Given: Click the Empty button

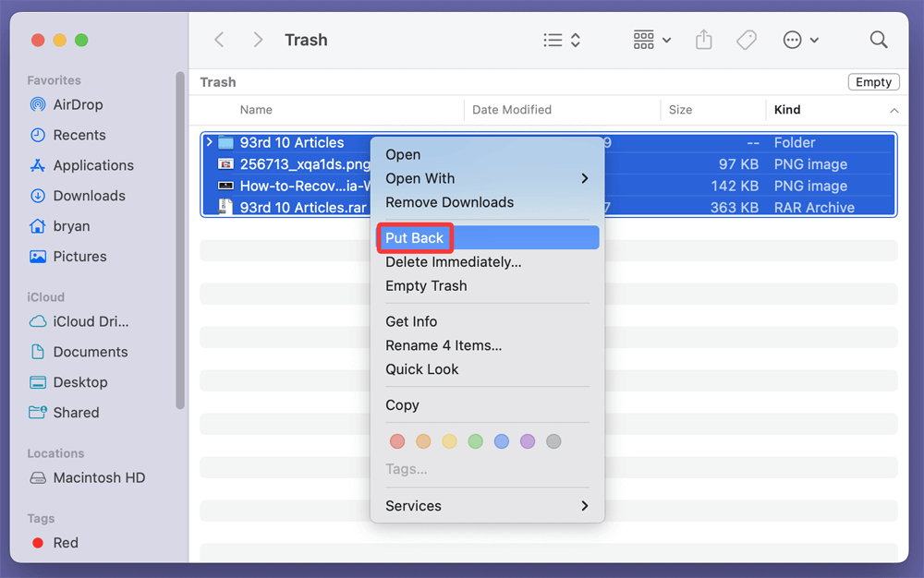Looking at the screenshot, I should pos(873,82).
